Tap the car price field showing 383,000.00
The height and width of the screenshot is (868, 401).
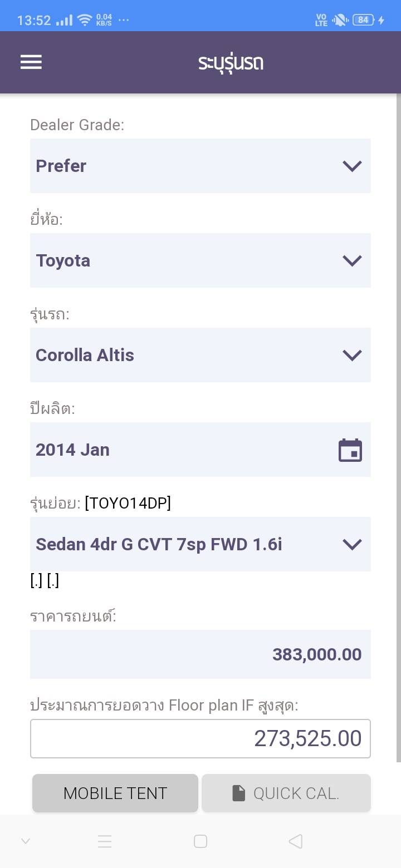coord(200,654)
